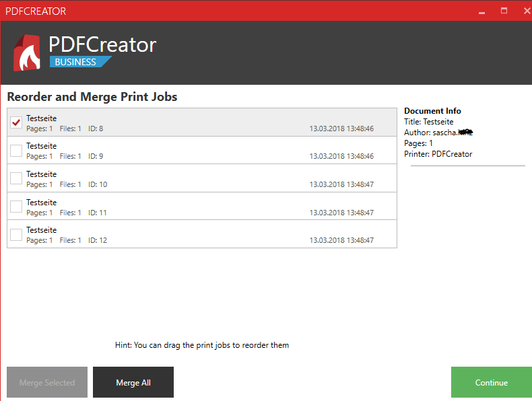The height and width of the screenshot is (401, 532).
Task: Click the timestamp of job ID: 12
Action: (341, 240)
